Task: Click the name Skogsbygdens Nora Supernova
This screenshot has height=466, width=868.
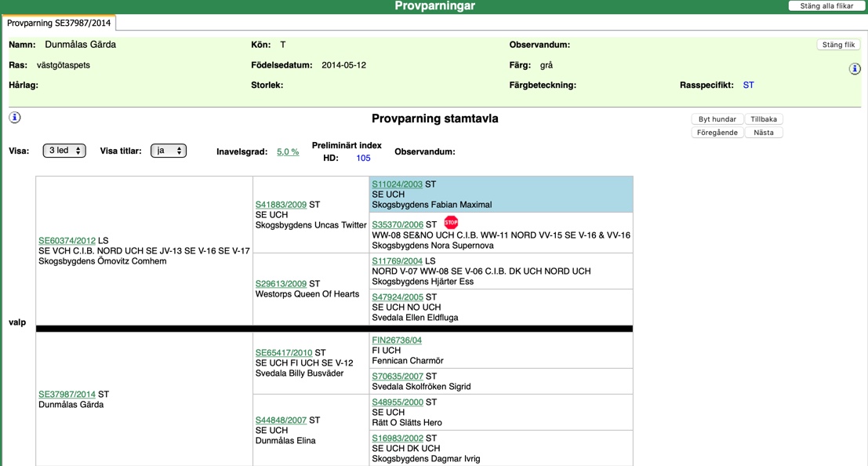Action: click(433, 246)
